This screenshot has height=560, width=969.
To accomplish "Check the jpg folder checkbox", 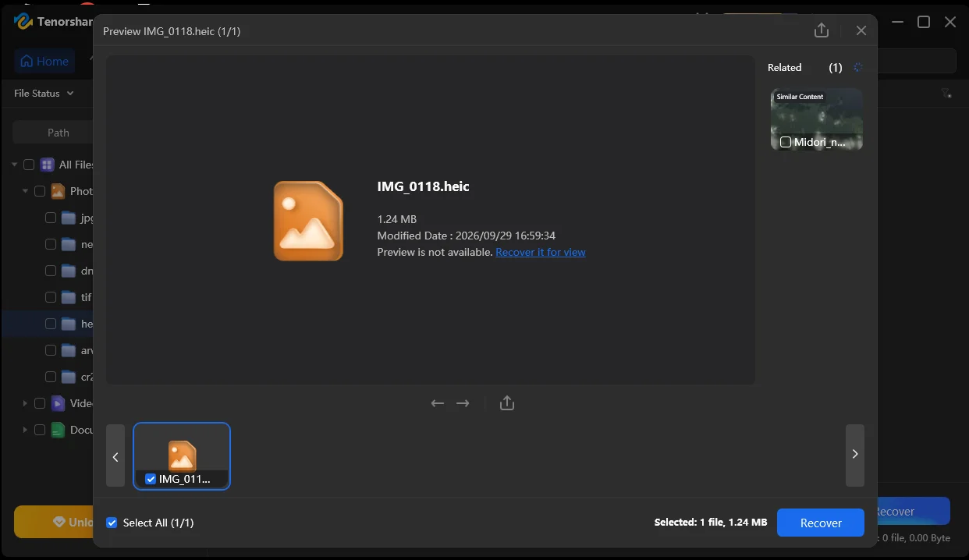I will click(x=51, y=218).
